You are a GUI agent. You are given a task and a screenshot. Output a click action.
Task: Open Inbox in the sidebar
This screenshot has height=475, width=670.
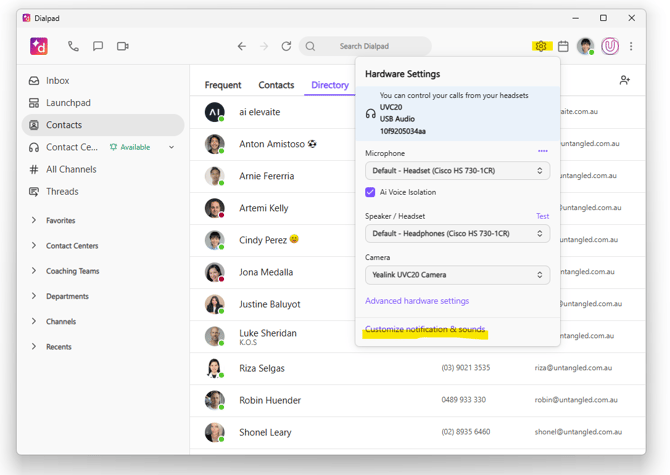tap(103, 81)
